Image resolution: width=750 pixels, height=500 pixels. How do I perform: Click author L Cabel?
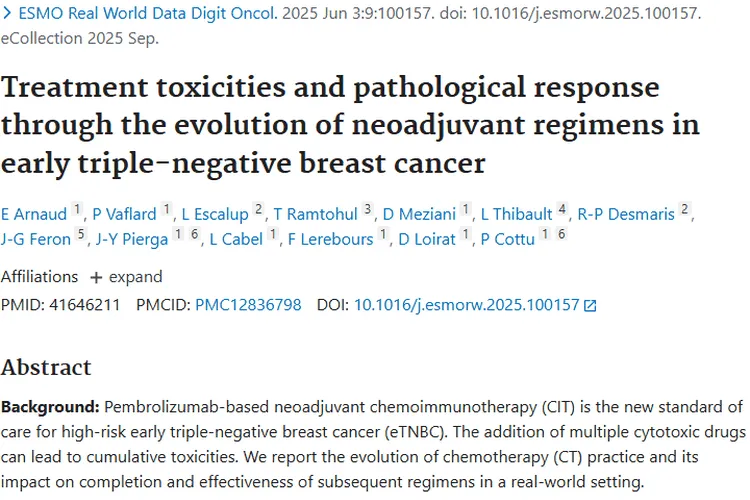click(x=236, y=239)
